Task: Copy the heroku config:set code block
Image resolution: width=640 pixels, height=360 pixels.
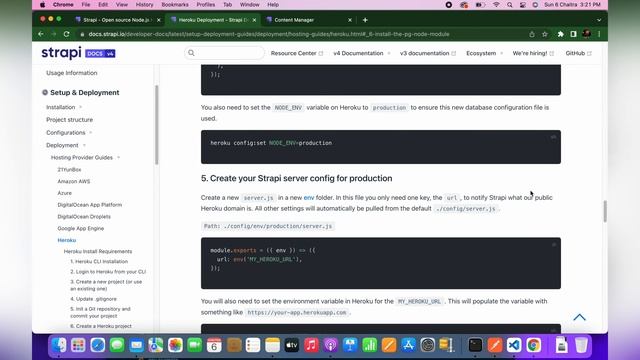Action: 553,137
